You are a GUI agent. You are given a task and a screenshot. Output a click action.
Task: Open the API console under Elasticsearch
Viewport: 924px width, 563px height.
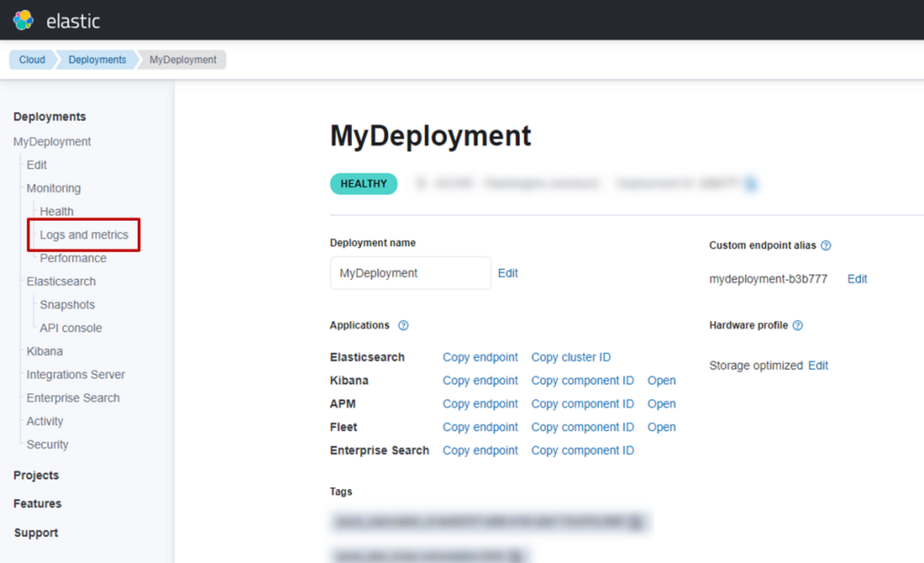[x=70, y=328]
